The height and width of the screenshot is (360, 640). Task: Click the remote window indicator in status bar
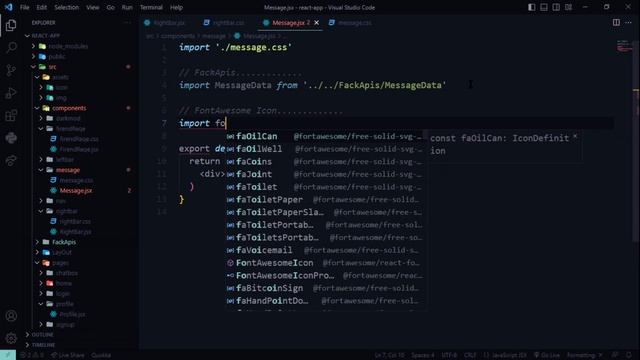point(8,355)
